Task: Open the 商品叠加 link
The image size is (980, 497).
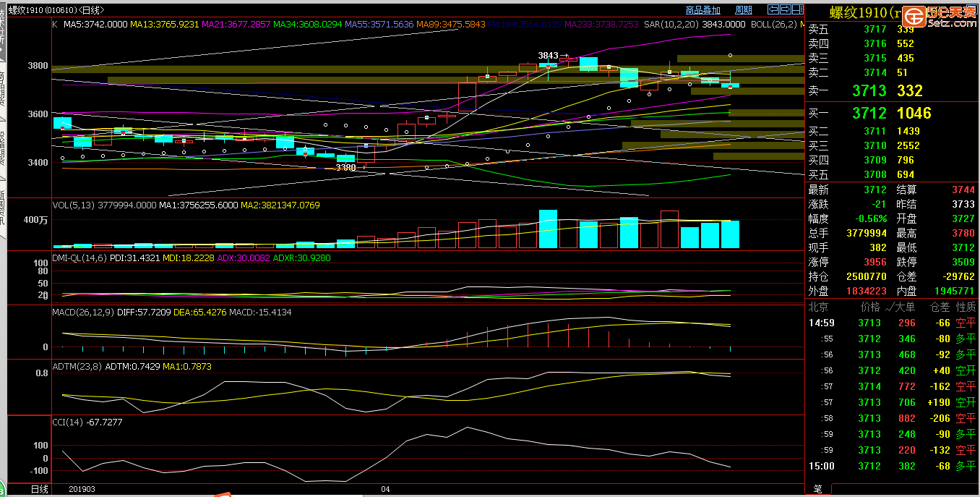Action: (x=702, y=10)
